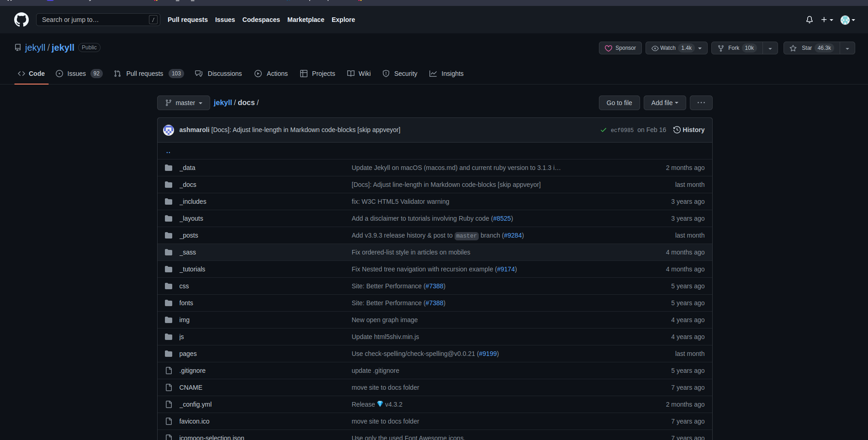Click the green commit status checkmark
This screenshot has height=440, width=868.
click(603, 130)
